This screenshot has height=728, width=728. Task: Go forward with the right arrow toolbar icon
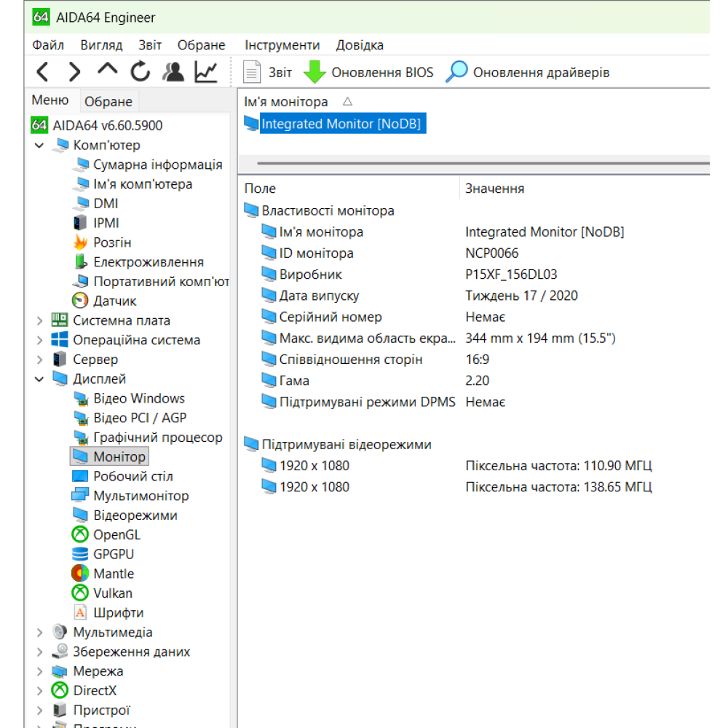pos(74,72)
